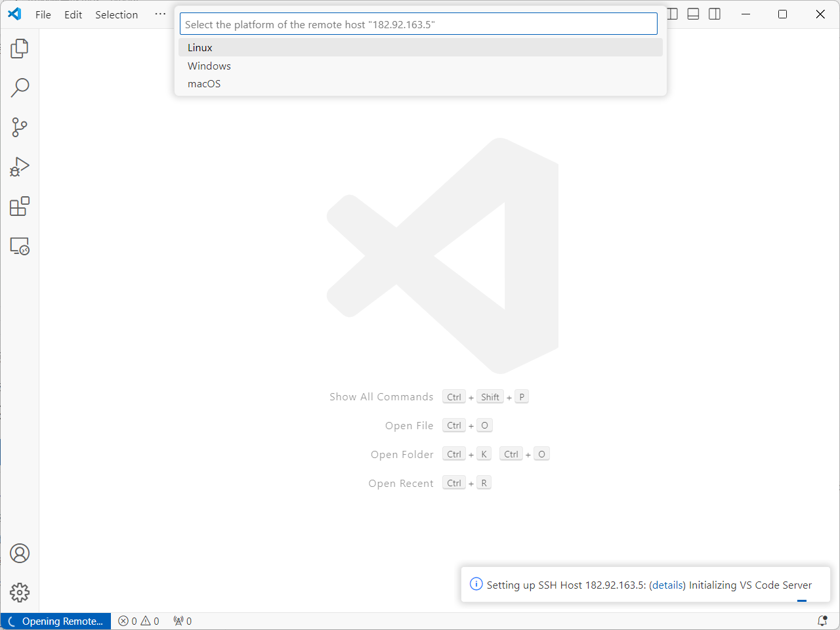This screenshot has height=630, width=840.
Task: Open the Manage gear icon
Action: [20, 593]
